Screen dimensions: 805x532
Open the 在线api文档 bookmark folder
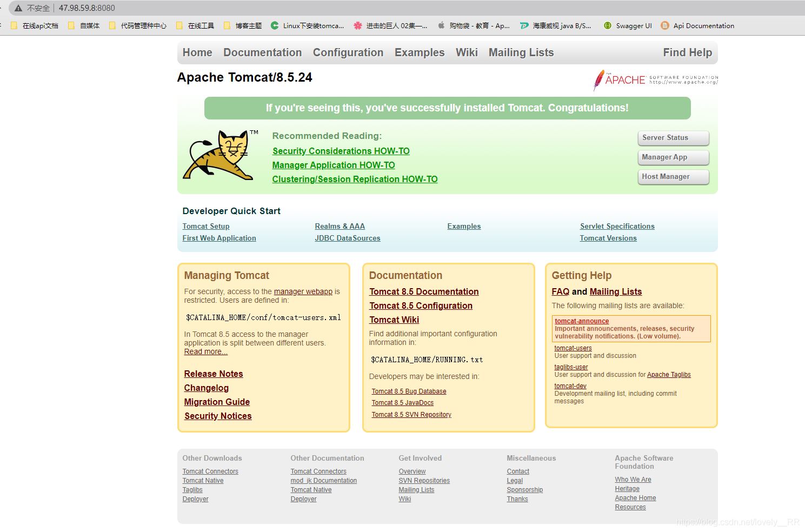[35, 25]
